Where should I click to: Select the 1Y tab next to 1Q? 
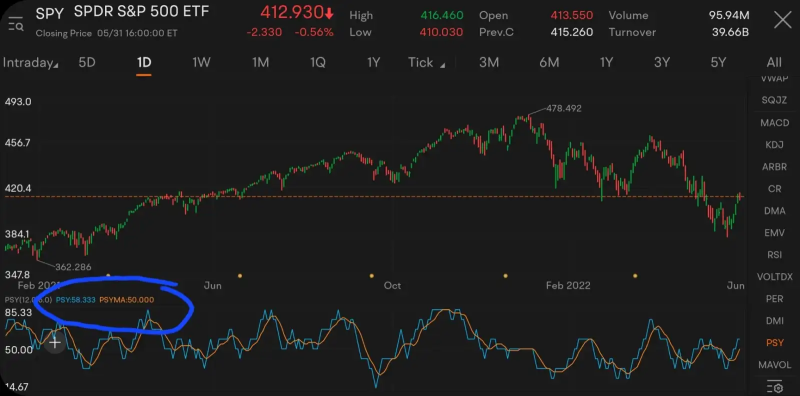373,63
